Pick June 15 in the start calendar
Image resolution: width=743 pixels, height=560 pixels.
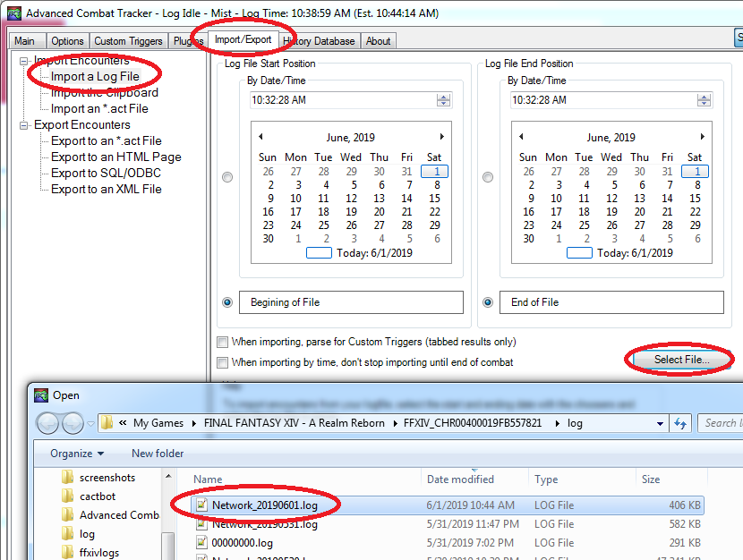coord(434,199)
